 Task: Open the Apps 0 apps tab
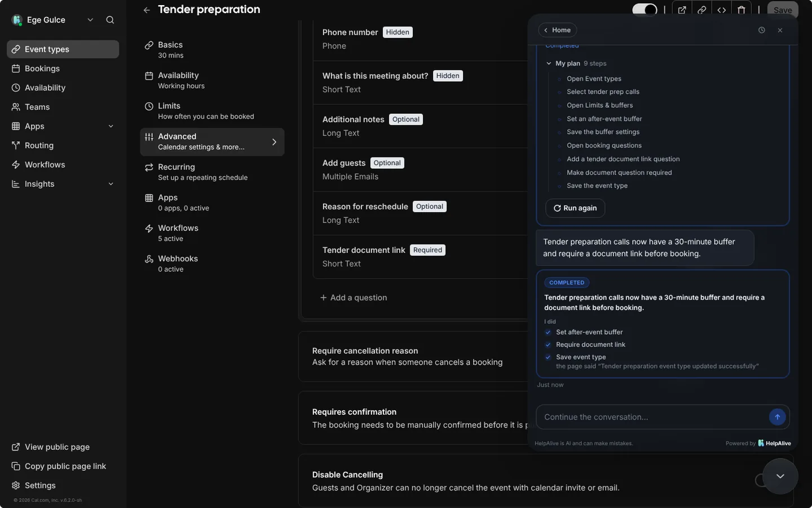click(x=212, y=202)
